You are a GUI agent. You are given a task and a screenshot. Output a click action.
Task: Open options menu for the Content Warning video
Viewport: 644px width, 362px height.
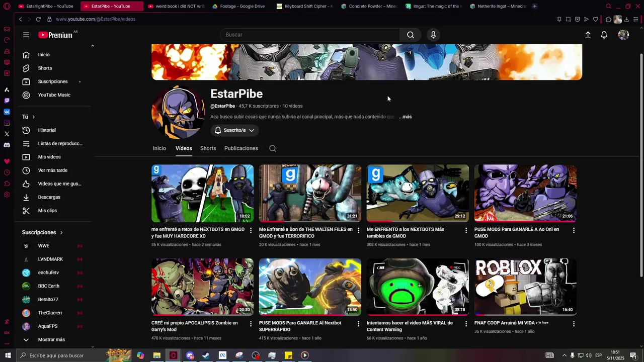[x=466, y=324]
